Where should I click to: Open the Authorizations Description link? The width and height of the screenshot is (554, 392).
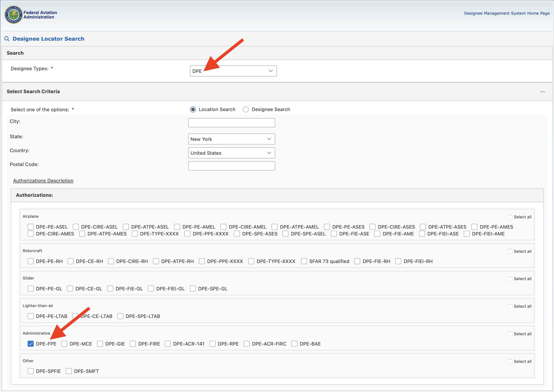click(43, 181)
